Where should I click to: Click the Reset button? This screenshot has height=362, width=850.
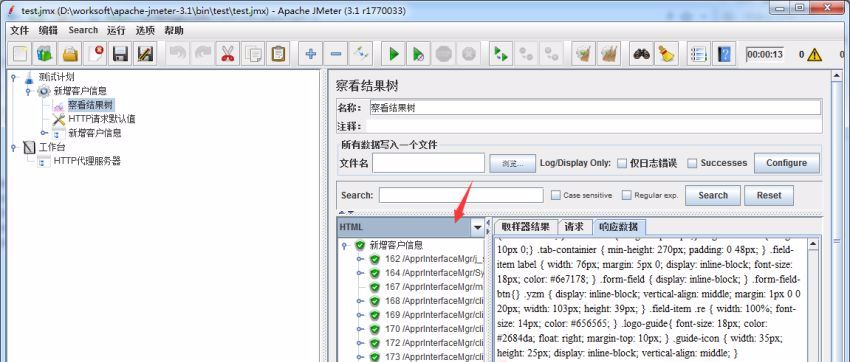[769, 196]
